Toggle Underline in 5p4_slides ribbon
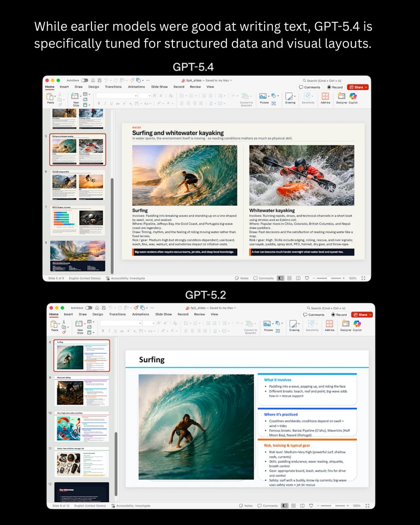Image resolution: width=420 pixels, height=525 pixels. 112,104
